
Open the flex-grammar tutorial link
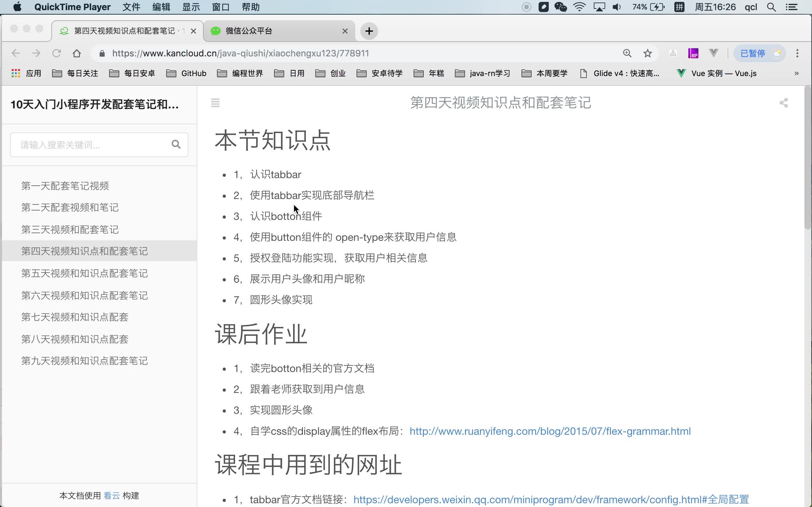click(x=549, y=431)
